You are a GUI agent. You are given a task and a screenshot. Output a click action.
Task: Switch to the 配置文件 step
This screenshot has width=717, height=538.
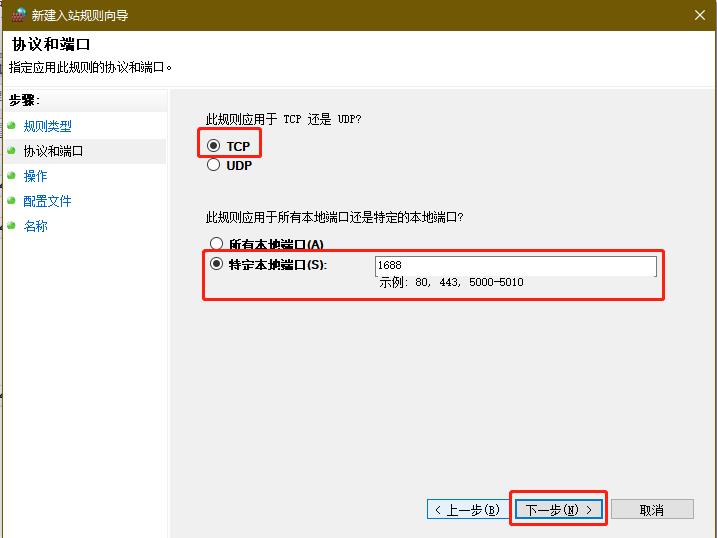[x=47, y=201]
